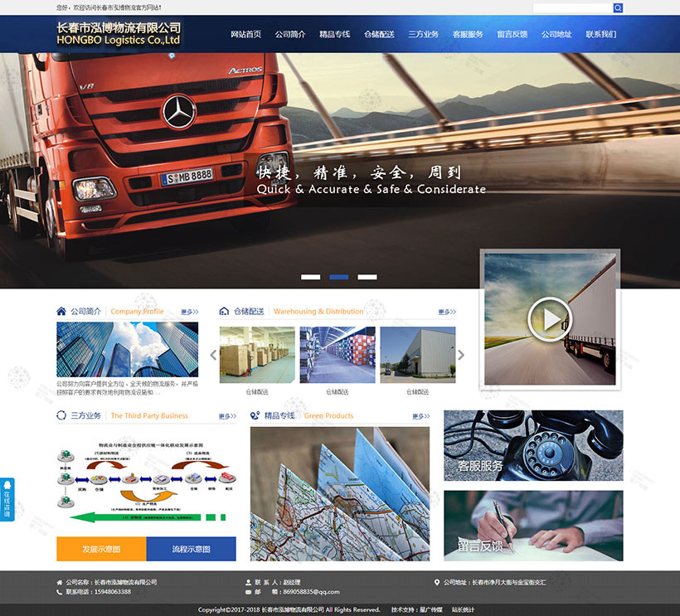
Task: Click the warehouse icon beside 仓储配送 heading
Action: (224, 312)
